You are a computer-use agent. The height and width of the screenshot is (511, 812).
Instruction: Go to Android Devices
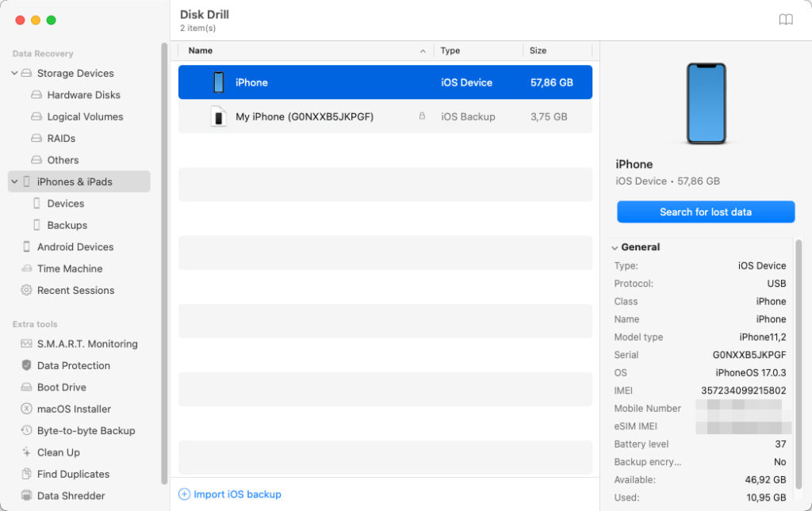[75, 246]
